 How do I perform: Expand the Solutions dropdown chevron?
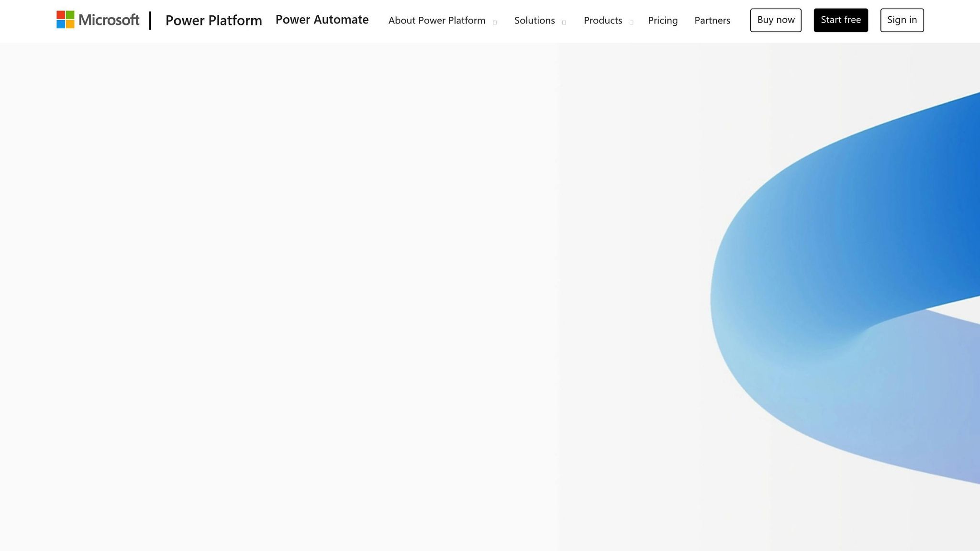[564, 22]
